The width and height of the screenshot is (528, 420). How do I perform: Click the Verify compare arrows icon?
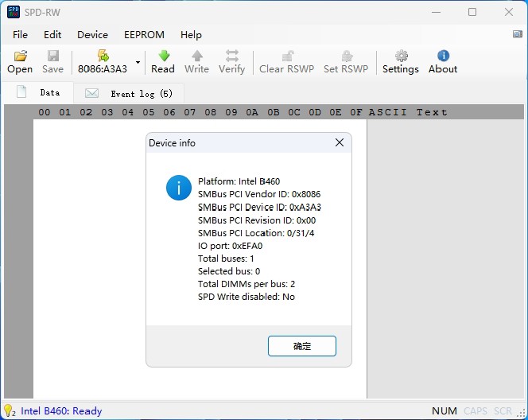click(x=231, y=56)
